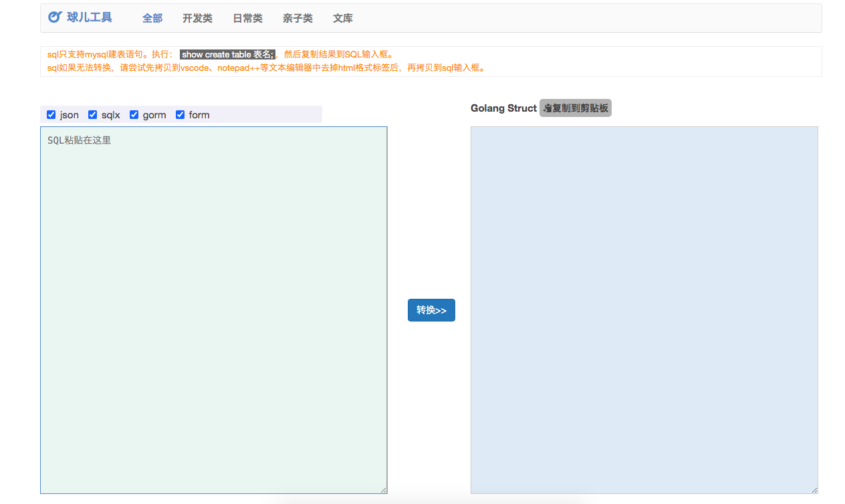
Task: Click into the SQL input textarea
Action: click(214, 310)
